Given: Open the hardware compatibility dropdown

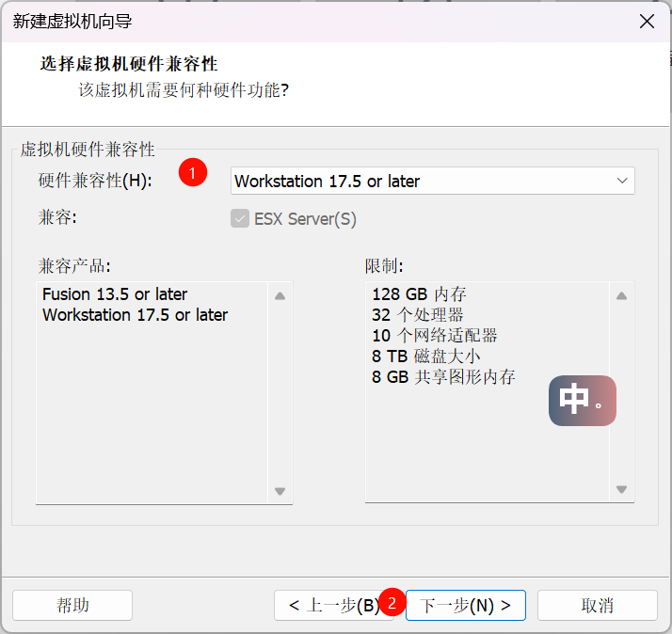Looking at the screenshot, I should pyautogui.click(x=432, y=181).
